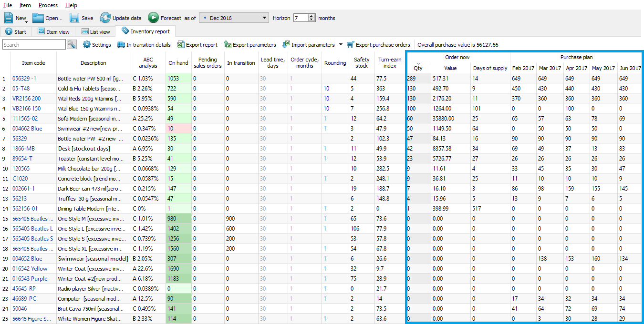Select the Turn-earn index cell 282.5
This screenshot has width=644, height=324.
[390, 169]
